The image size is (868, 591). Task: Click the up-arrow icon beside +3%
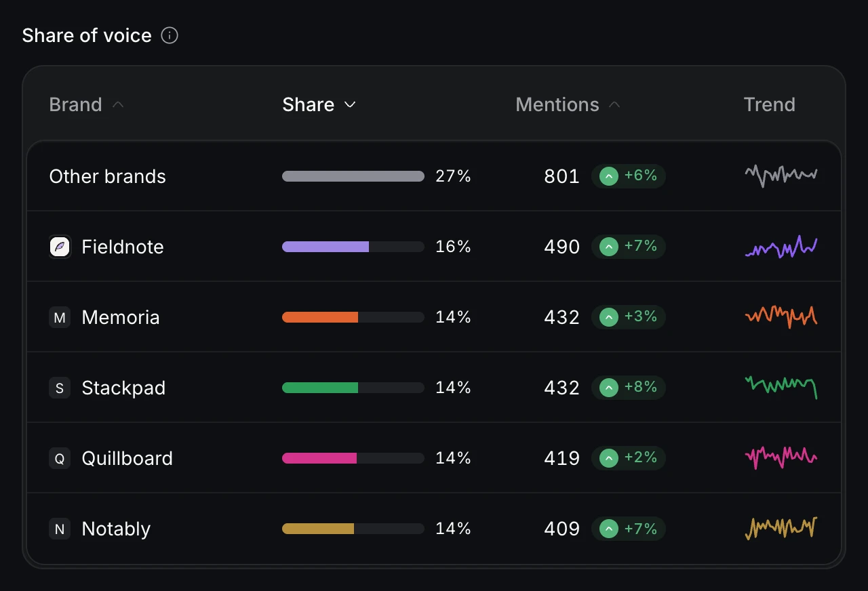coord(609,317)
